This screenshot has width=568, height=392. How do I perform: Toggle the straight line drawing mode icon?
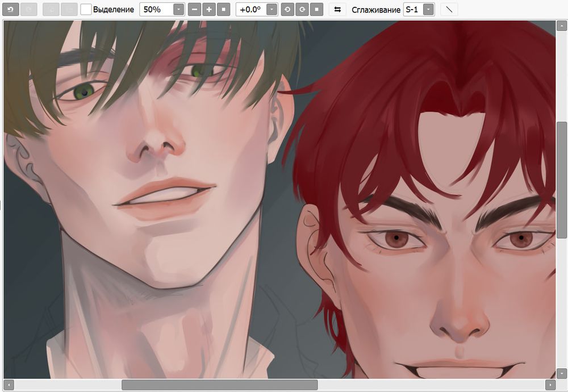(x=449, y=10)
